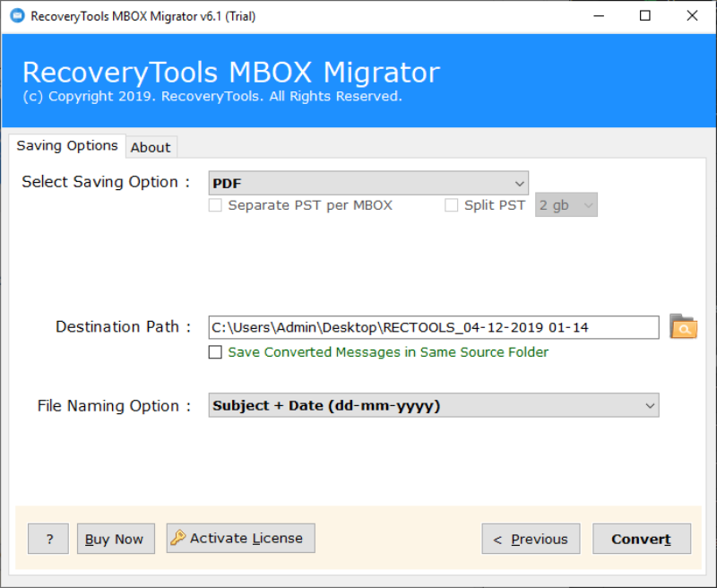The image size is (717, 588).
Task: Click the Buy Now button
Action: pos(116,539)
